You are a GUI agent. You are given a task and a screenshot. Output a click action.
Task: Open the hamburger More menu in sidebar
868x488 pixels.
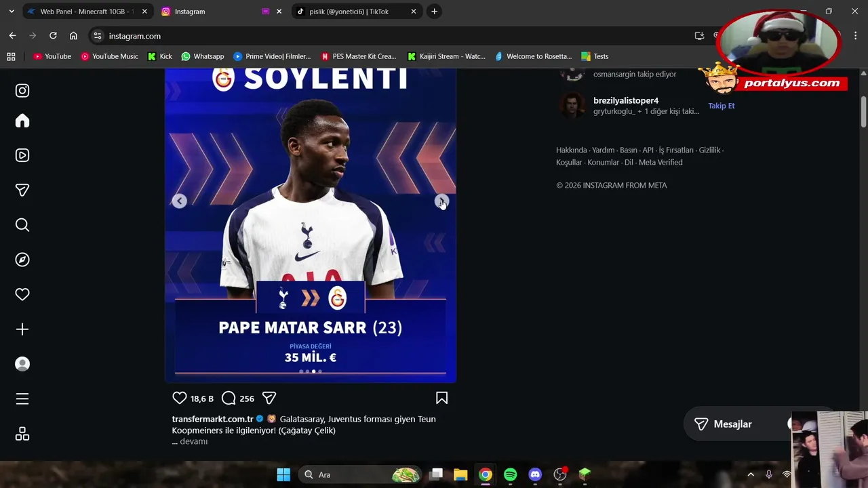(x=22, y=399)
